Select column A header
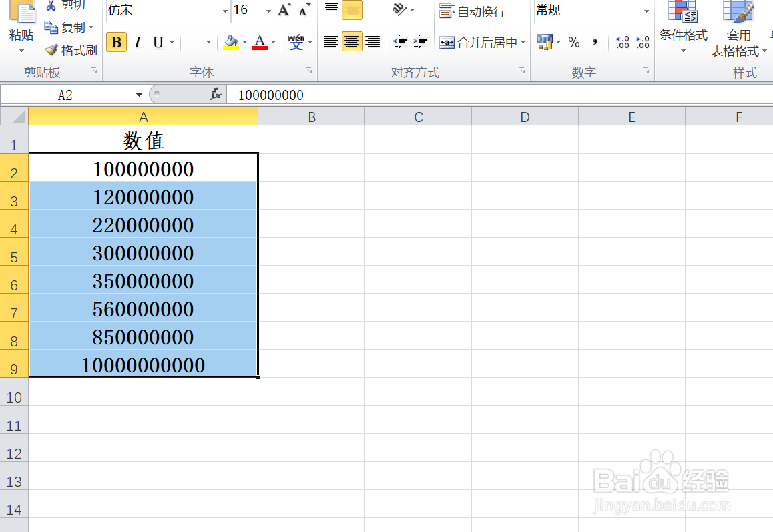The height and width of the screenshot is (532, 773). point(144,117)
